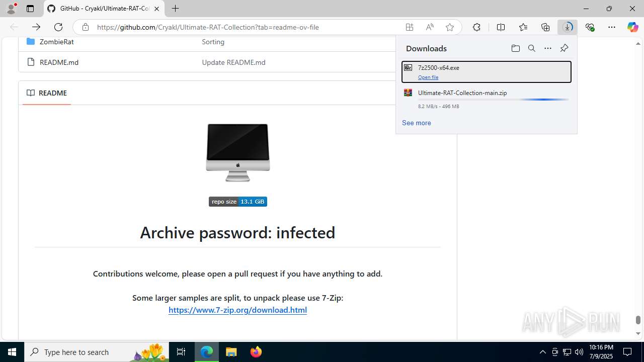Launch the Copilot sidebar icon

coord(632,27)
